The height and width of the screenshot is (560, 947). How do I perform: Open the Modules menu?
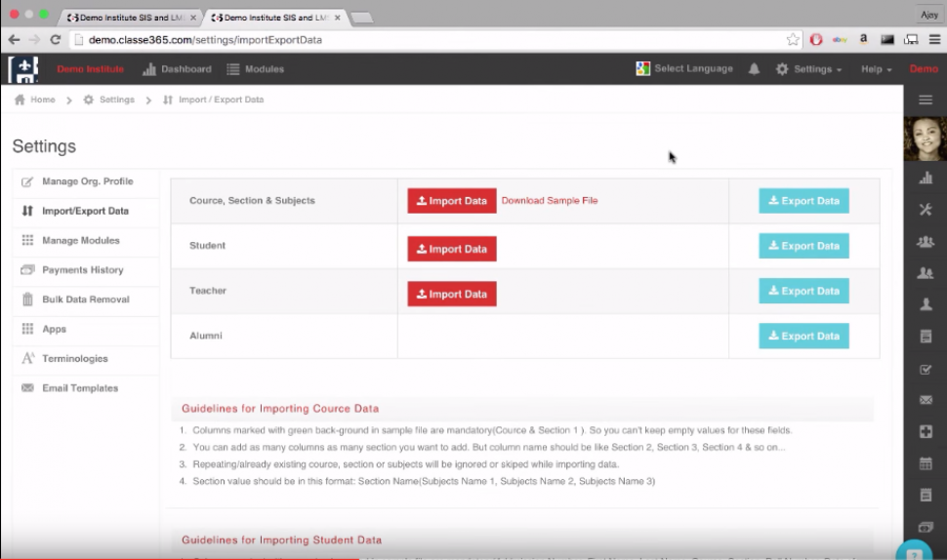(x=255, y=69)
